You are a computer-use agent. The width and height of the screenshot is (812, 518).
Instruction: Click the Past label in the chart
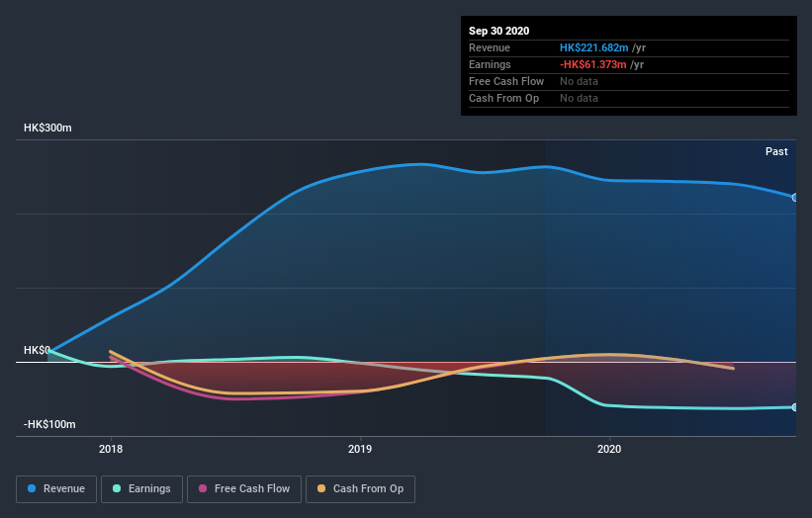click(x=776, y=151)
